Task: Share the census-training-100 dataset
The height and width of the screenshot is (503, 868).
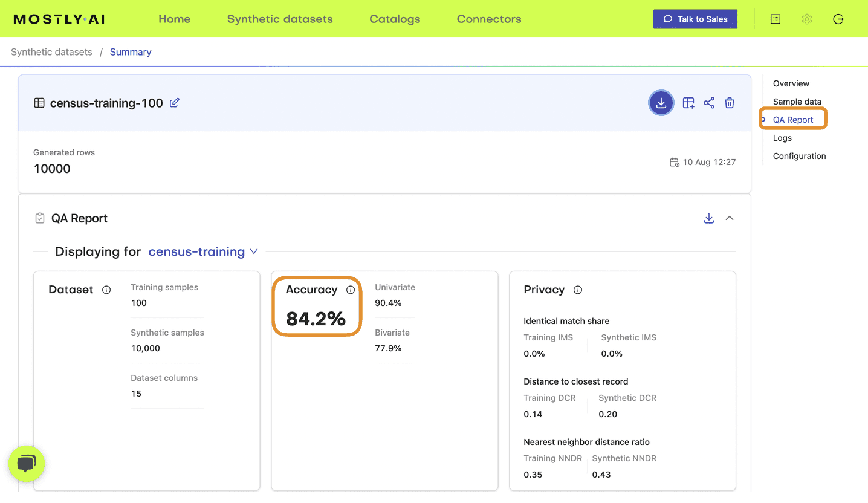Action: pos(709,103)
